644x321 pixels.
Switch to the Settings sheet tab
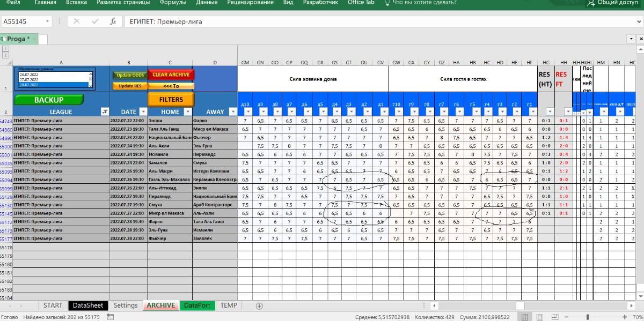pyautogui.click(x=126, y=305)
